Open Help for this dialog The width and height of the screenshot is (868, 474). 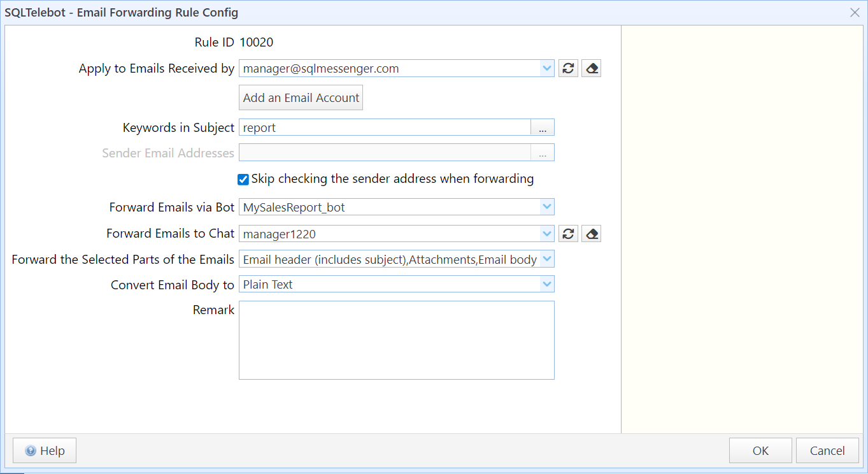pyautogui.click(x=45, y=450)
